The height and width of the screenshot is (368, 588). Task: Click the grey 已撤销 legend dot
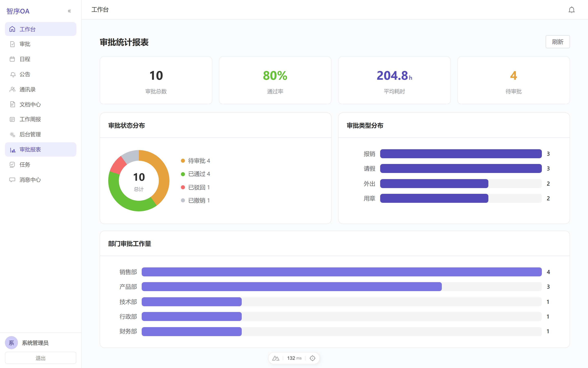183,200
